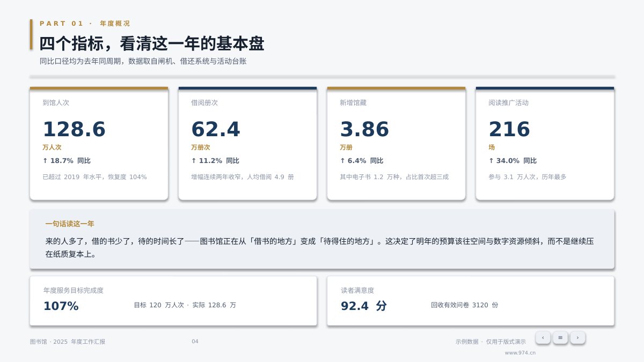The height and width of the screenshot is (362, 644).
Task: Select the 新增馆藏 card label
Action: tap(353, 102)
